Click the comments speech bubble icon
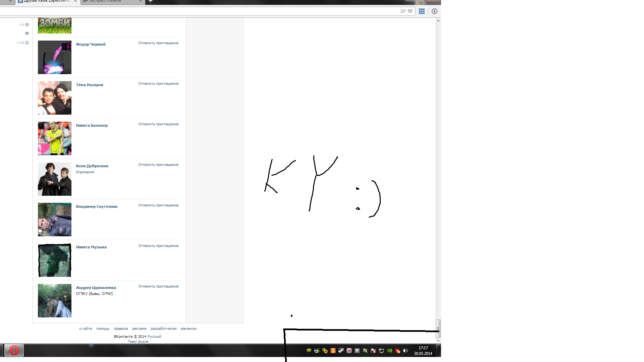This screenshot has width=644, height=362. [27, 34]
